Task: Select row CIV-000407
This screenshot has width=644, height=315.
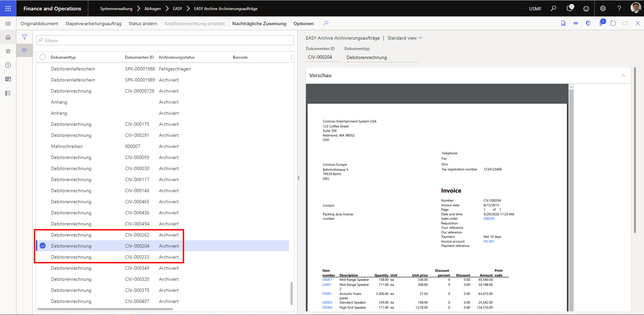Action: coord(163,301)
